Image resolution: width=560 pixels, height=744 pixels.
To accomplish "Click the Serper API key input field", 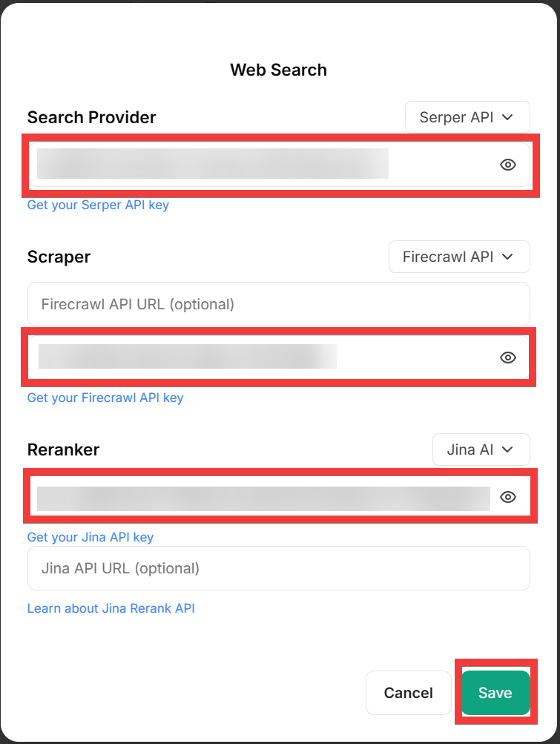I will (x=260, y=165).
